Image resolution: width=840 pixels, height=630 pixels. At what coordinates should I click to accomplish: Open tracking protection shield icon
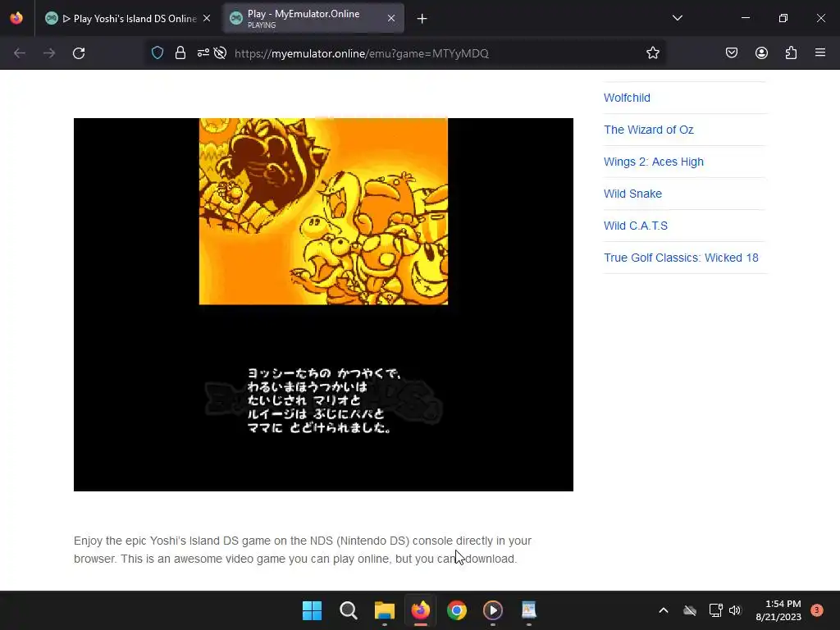(157, 53)
